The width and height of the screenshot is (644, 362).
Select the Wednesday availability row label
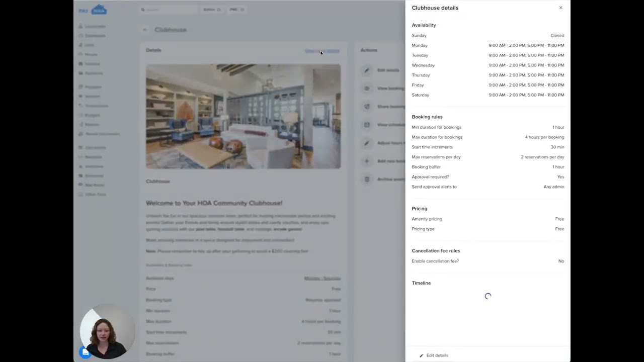[x=423, y=65]
